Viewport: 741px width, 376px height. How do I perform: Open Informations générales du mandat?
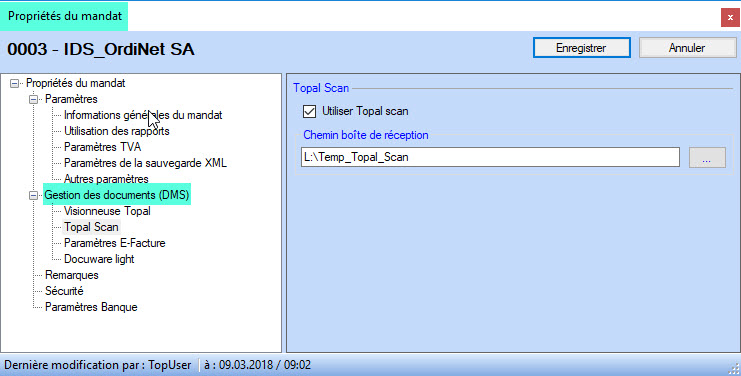(x=143, y=115)
